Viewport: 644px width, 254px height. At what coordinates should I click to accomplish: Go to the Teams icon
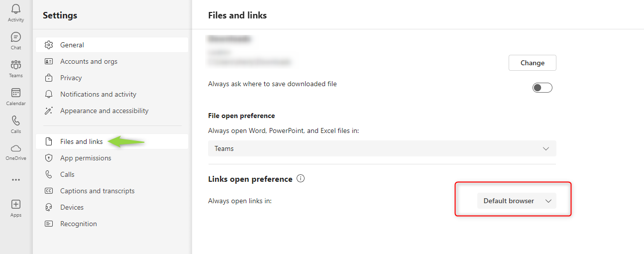tap(16, 65)
